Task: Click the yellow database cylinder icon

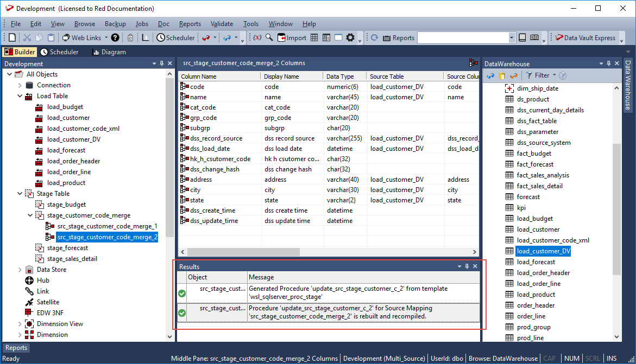Action: pyautogui.click(x=502, y=75)
